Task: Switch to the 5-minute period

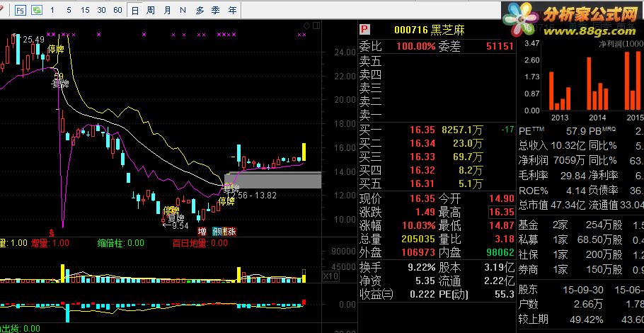Action: [x=69, y=11]
